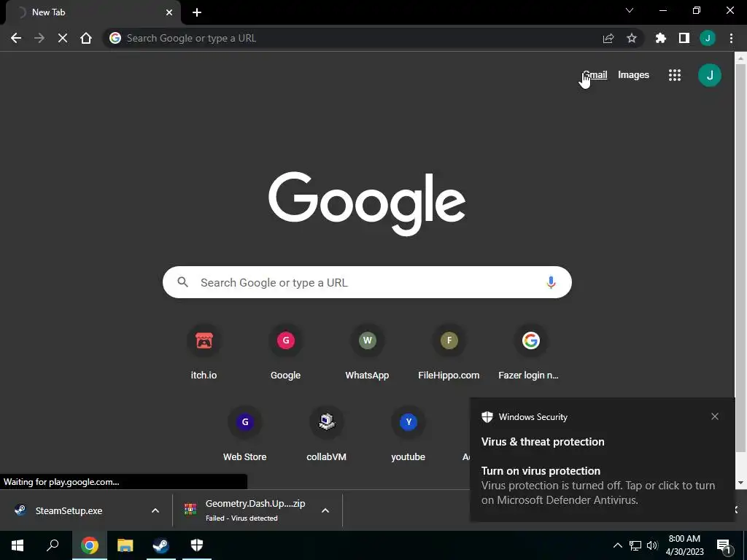The image size is (747, 560).
Task: Open the home page button
Action: pyautogui.click(x=86, y=38)
